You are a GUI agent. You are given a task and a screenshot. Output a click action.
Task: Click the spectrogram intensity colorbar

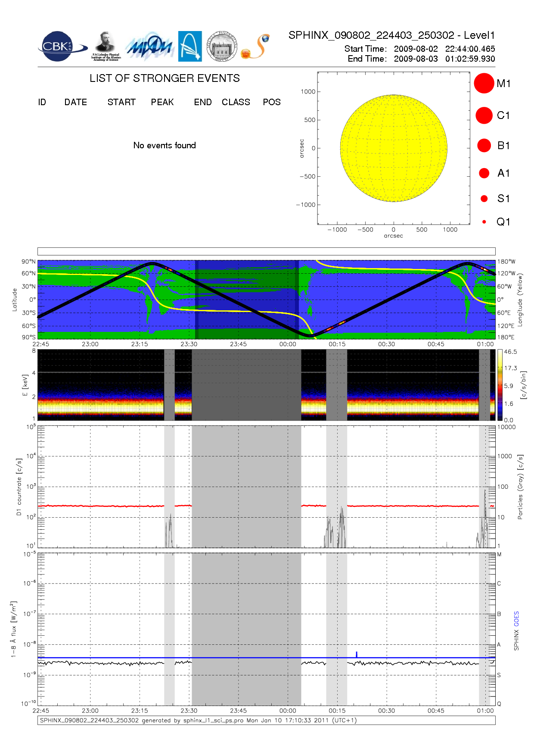(500, 384)
